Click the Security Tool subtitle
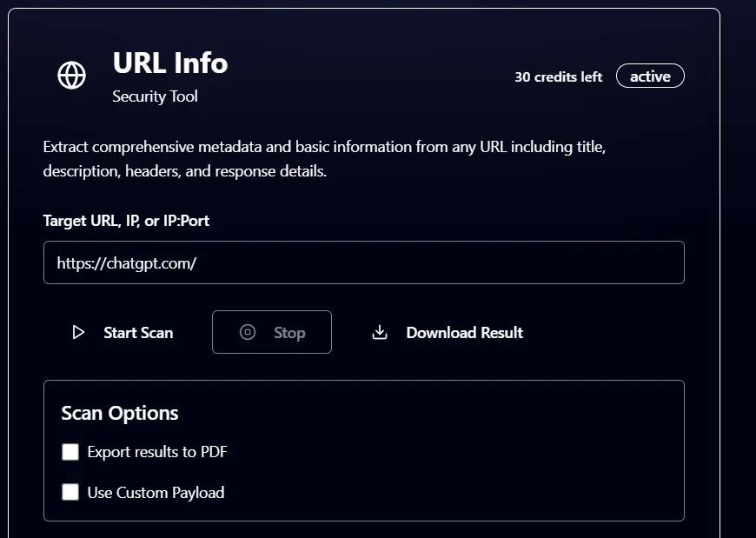Image resolution: width=756 pixels, height=538 pixels. point(155,96)
